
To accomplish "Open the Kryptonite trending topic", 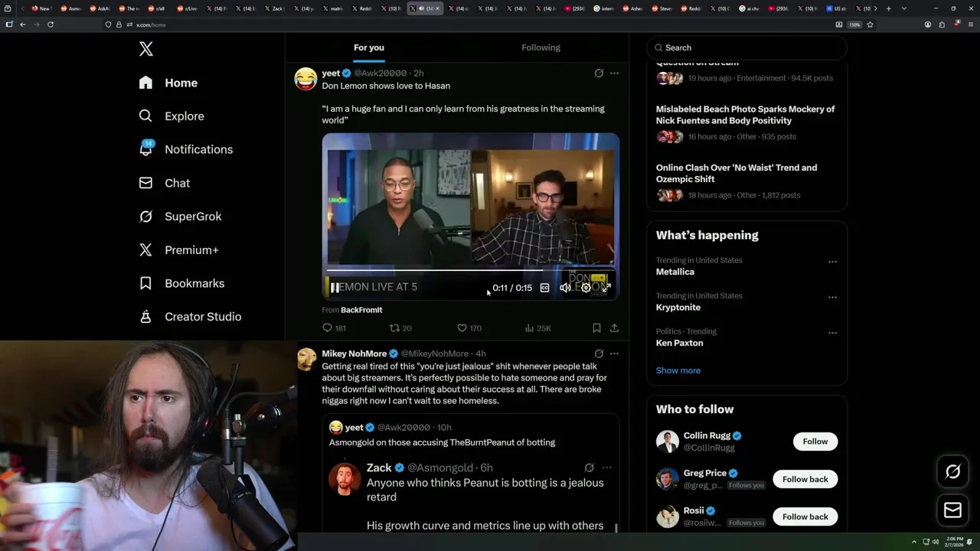I will [678, 307].
